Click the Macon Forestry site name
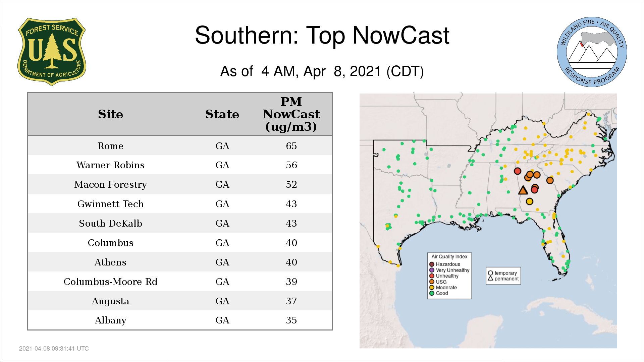 click(x=110, y=184)
